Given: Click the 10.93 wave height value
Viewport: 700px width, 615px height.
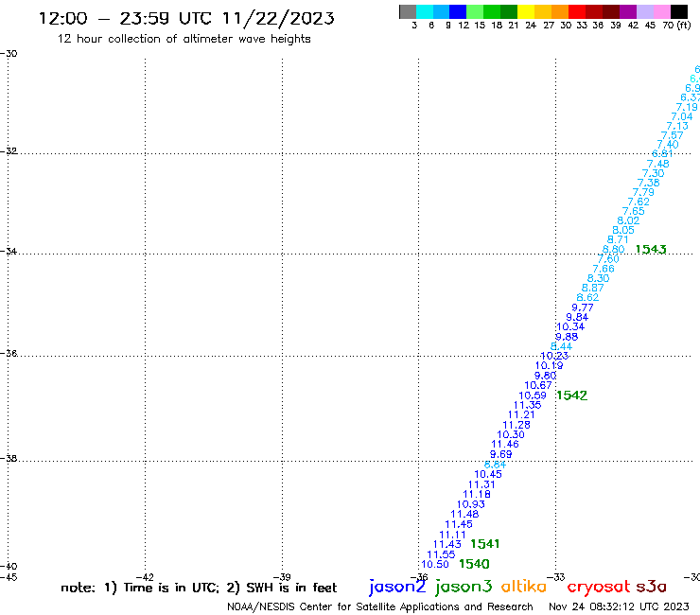Looking at the screenshot, I should 470,504.
